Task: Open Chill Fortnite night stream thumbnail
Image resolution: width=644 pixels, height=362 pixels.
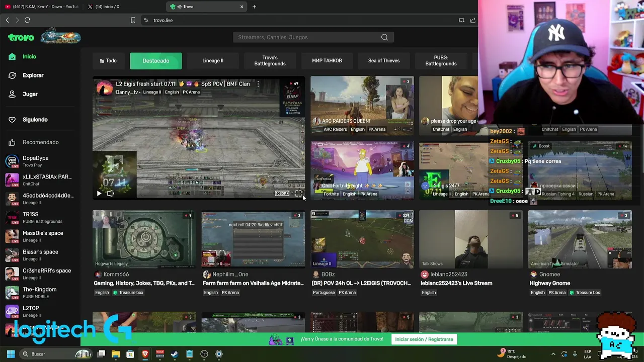Action: tap(362, 170)
